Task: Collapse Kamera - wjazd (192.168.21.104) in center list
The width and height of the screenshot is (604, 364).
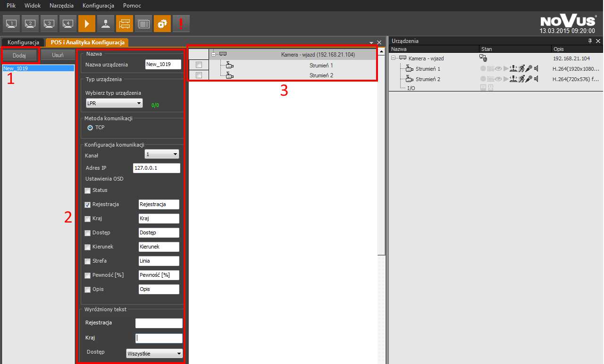Action: [214, 55]
